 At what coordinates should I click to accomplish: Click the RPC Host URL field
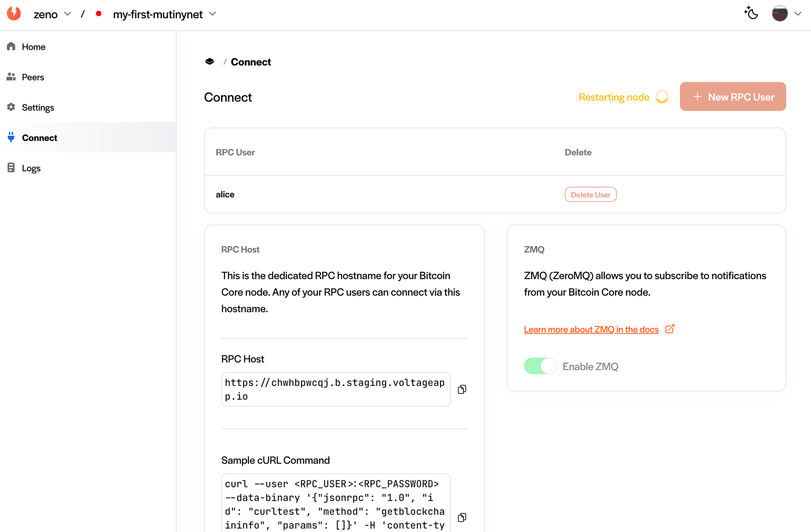click(x=335, y=389)
